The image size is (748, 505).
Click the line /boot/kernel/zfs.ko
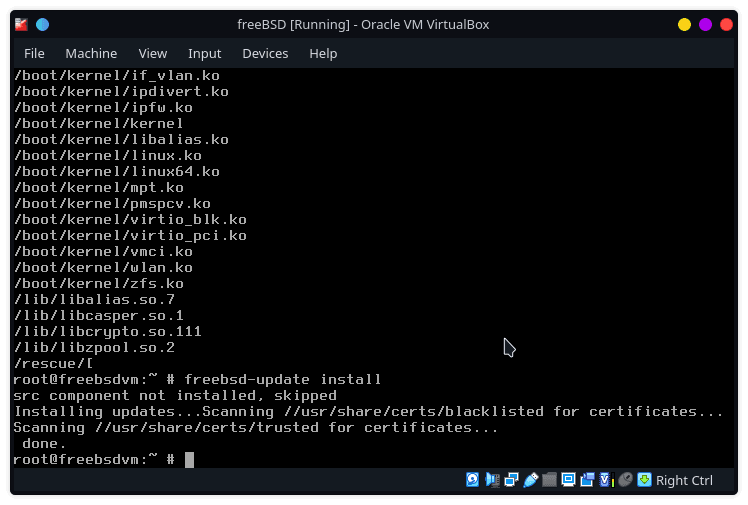99,283
